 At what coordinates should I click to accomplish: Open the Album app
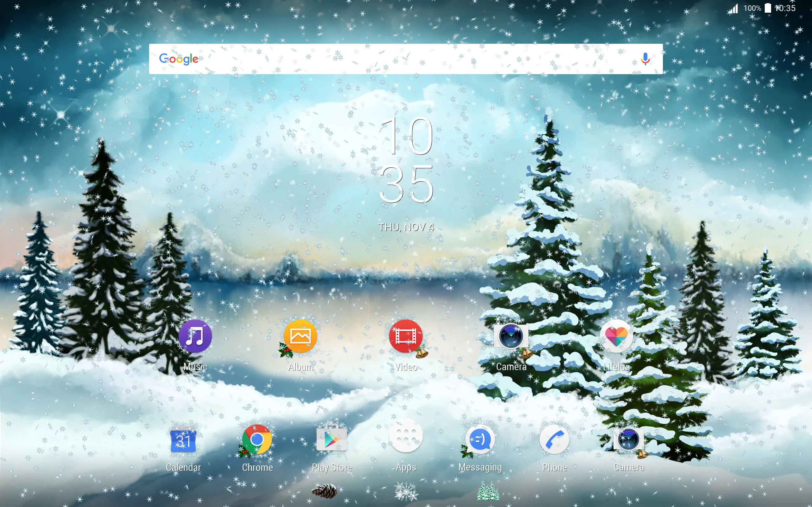click(x=300, y=337)
